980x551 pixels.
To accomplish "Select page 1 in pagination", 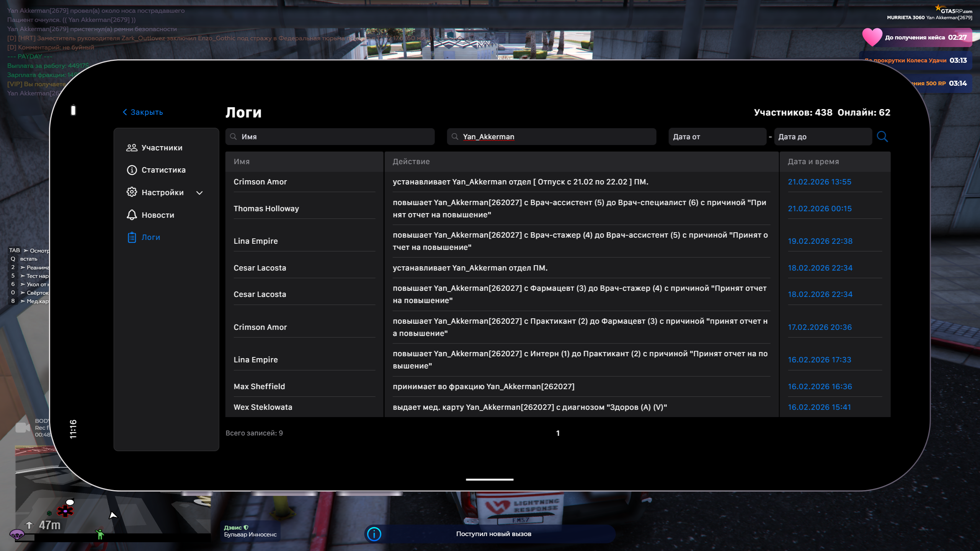I will (558, 433).
